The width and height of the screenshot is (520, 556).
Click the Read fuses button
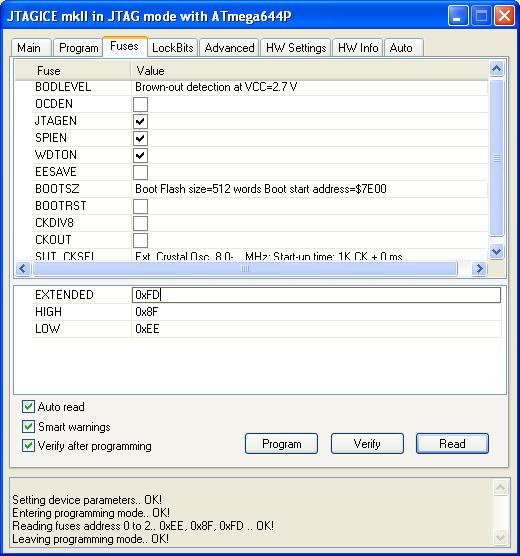452,444
